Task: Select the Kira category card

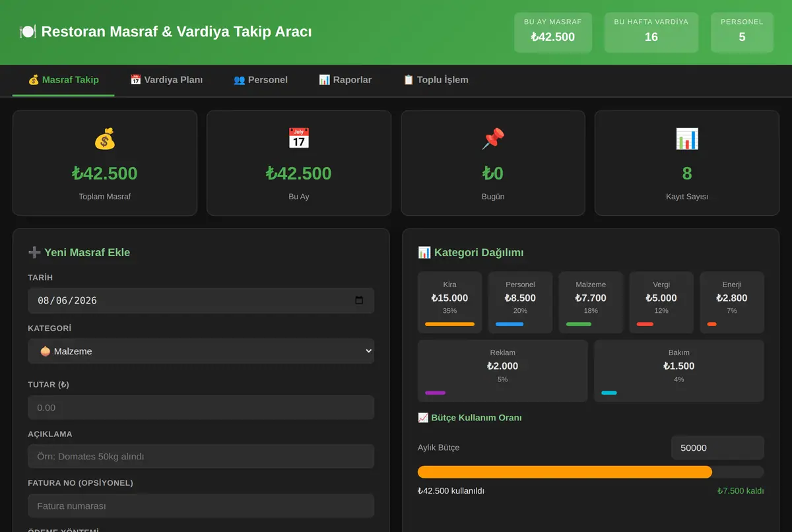Action: [x=449, y=302]
